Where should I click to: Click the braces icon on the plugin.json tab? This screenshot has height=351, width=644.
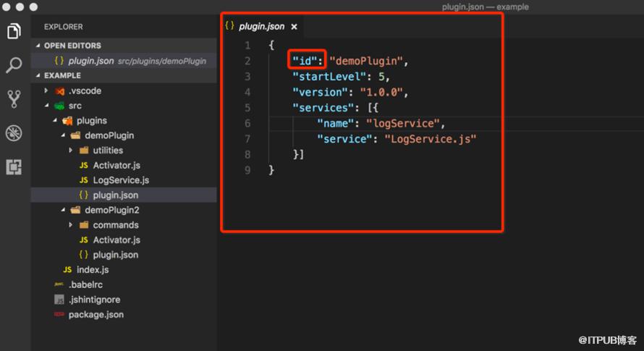click(x=229, y=26)
